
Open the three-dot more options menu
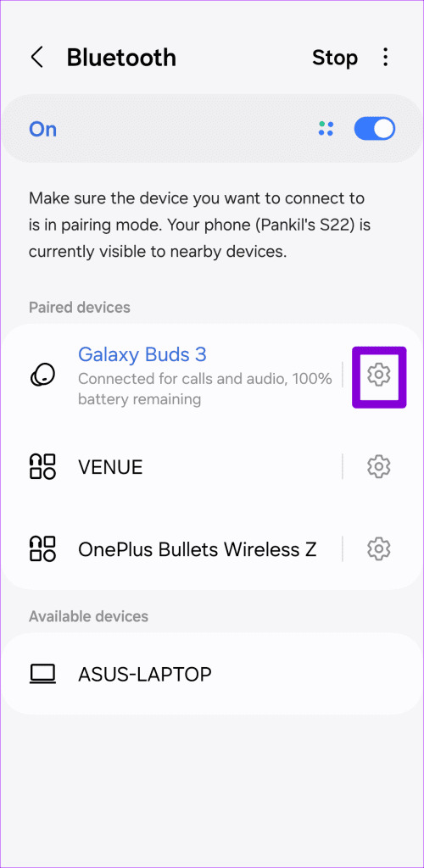385,58
